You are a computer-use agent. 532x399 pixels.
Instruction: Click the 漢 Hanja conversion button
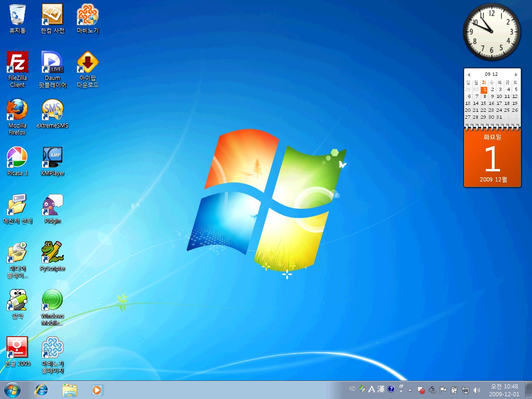tap(381, 389)
